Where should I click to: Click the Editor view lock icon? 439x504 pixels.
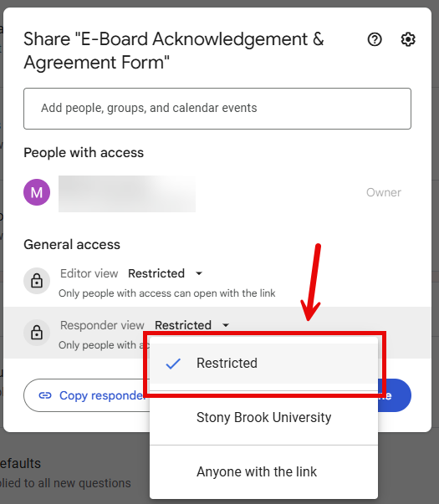coord(37,281)
